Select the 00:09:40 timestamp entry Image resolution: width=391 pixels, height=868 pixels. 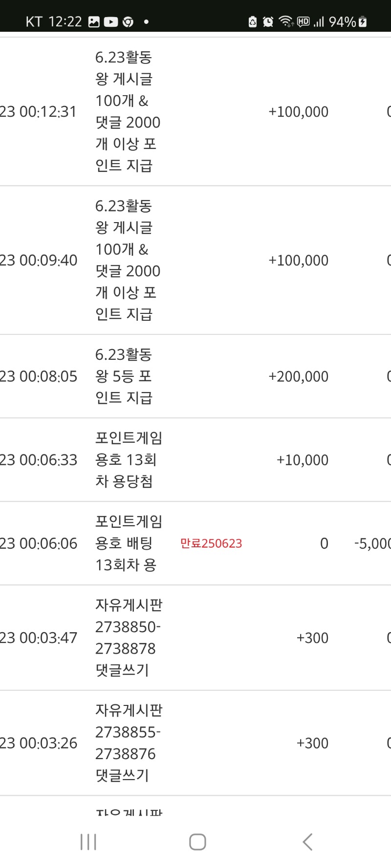[39, 260]
